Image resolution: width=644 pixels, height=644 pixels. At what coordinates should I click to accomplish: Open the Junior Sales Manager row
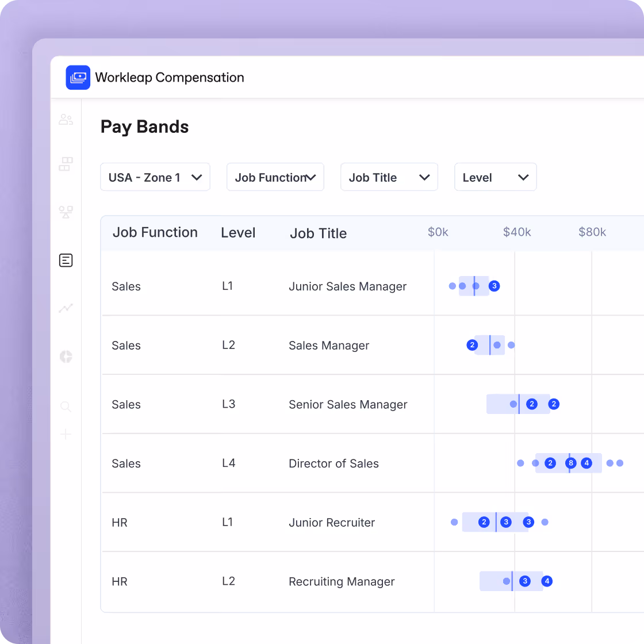pyautogui.click(x=347, y=286)
